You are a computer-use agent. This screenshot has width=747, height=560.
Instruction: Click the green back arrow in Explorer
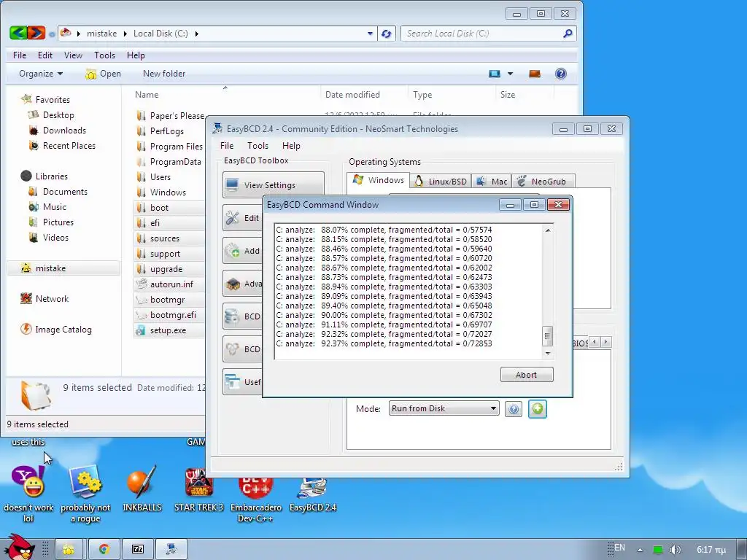coord(18,33)
